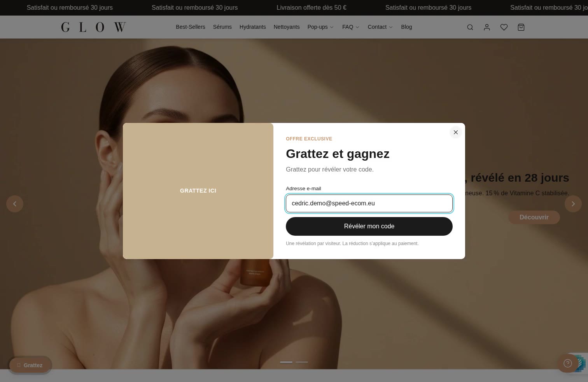This screenshot has height=382, width=588.
Task: Expand the Pop-ups dropdown menu
Action: pos(320,27)
